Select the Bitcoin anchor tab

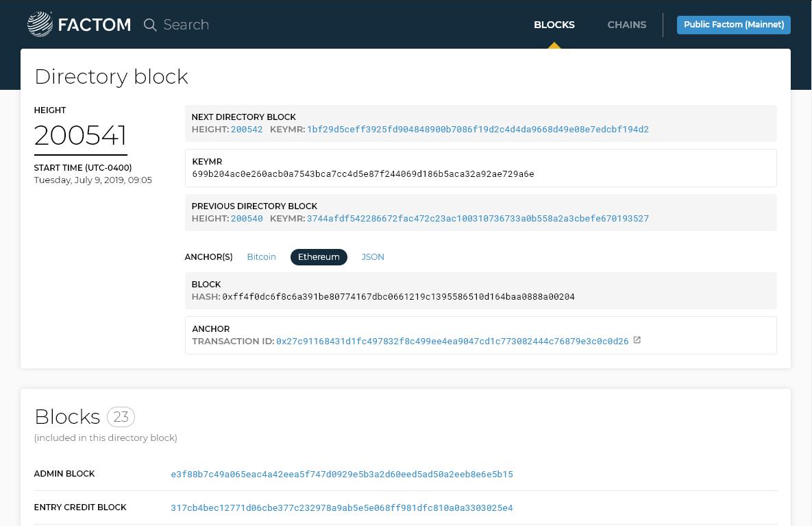262,256
